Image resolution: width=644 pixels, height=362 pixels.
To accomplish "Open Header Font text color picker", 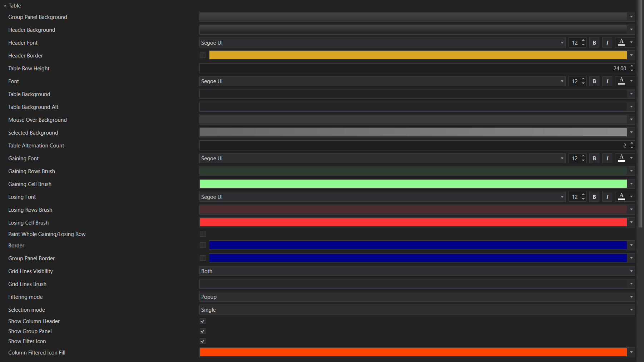I will [622, 43].
